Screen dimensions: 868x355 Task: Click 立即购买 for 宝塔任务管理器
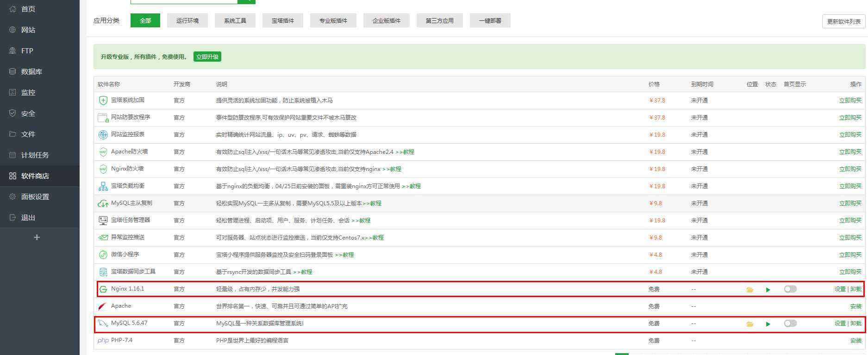(x=850, y=220)
